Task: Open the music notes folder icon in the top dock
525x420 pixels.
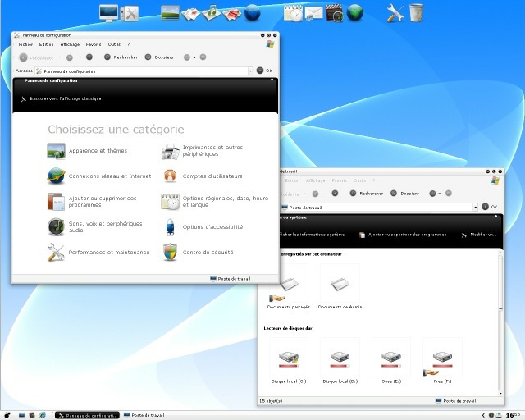Action: 212,13
